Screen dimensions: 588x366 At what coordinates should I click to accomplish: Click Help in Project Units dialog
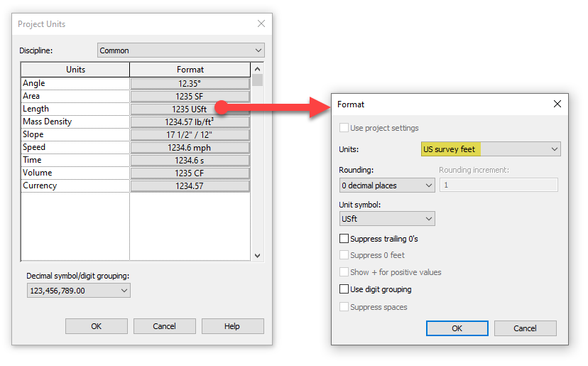(x=232, y=326)
